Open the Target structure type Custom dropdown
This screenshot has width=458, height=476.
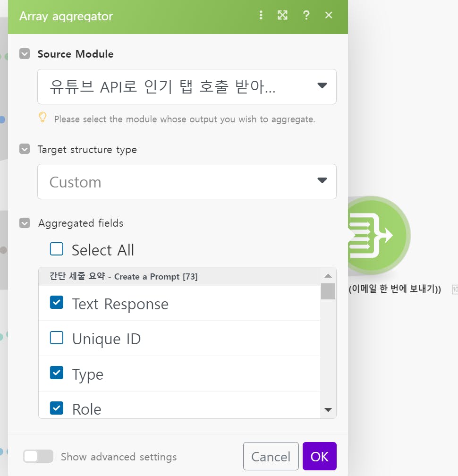187,181
